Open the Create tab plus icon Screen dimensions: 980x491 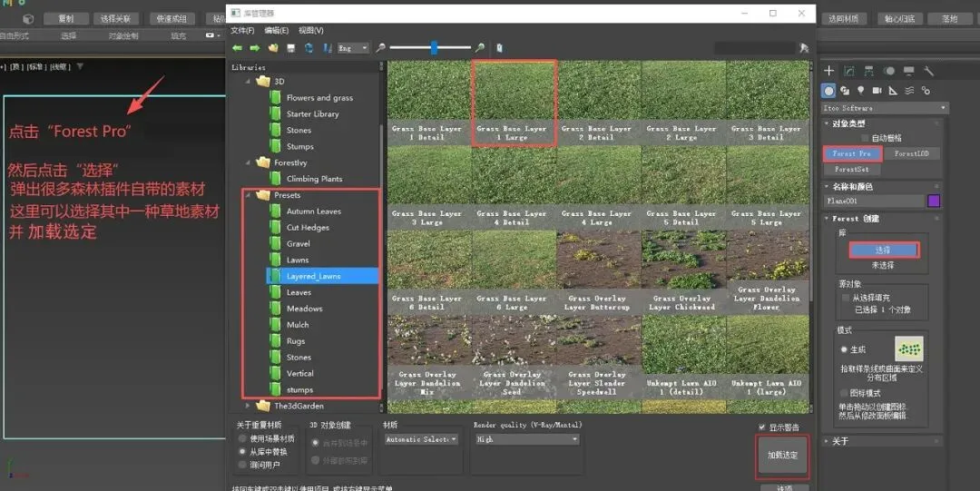(828, 71)
